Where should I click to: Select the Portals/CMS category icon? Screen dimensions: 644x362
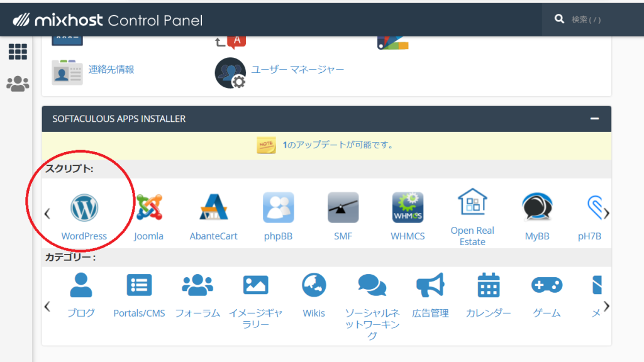click(139, 286)
